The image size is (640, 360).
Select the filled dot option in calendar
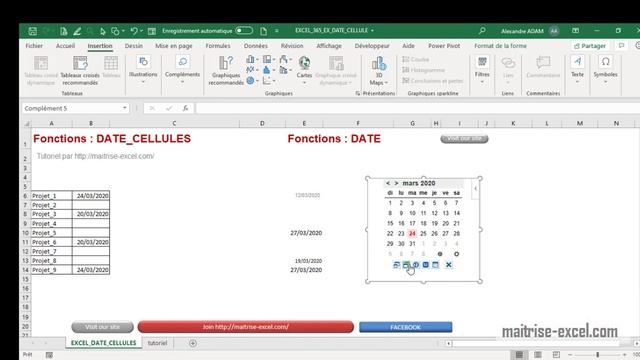(x=440, y=254)
